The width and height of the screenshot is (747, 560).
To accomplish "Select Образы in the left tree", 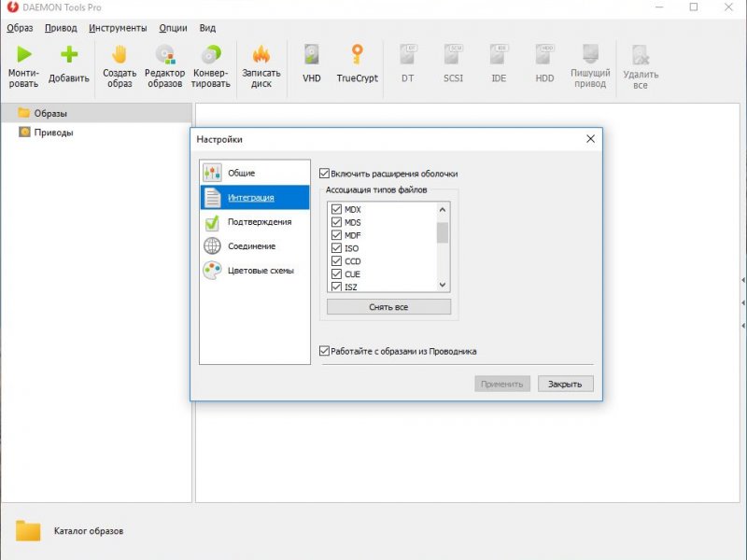I will pos(96,113).
